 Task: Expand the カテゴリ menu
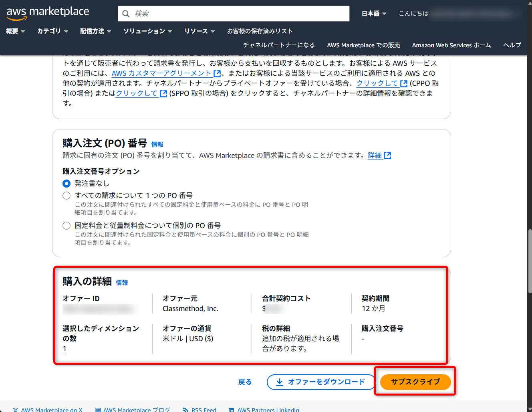click(x=52, y=31)
